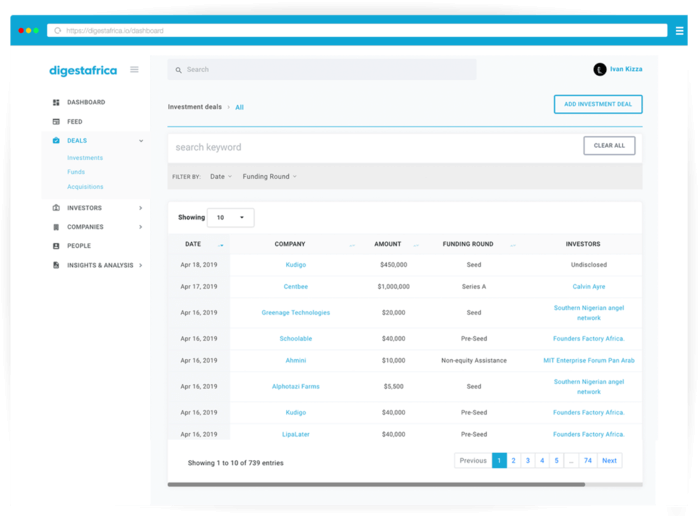The width and height of the screenshot is (700, 516).
Task: Click the Deals briefcase icon
Action: pos(56,141)
